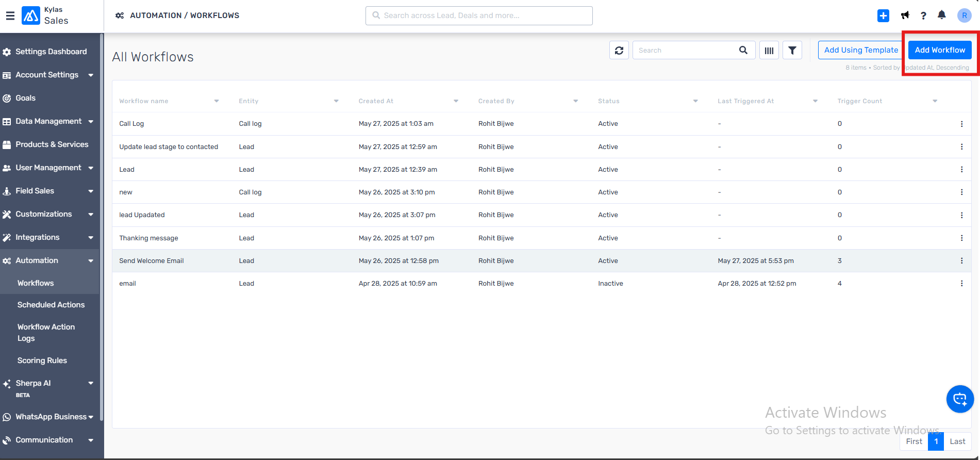Click the workflows Search input field
The height and width of the screenshot is (460, 980).
(686, 51)
